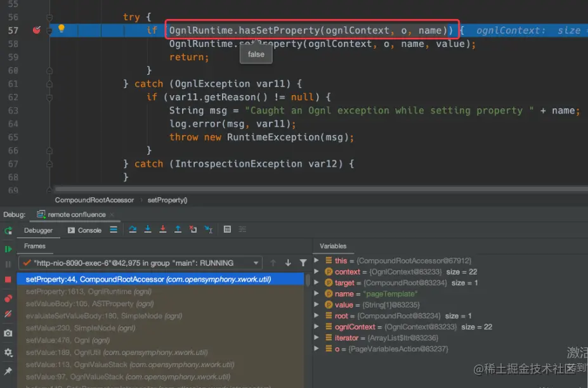The height and width of the screenshot is (388, 588).
Task: Switch to the Debugger tab
Action: tap(38, 230)
